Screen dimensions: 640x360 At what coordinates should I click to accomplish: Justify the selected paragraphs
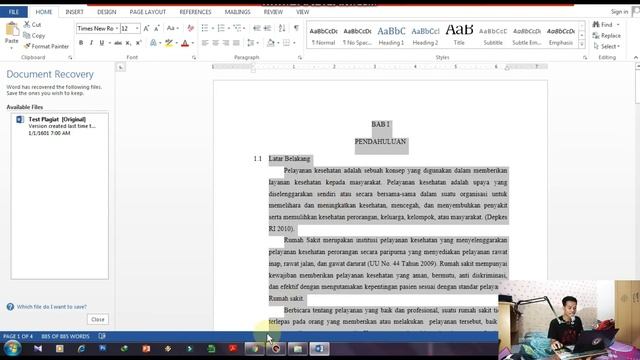(236, 43)
